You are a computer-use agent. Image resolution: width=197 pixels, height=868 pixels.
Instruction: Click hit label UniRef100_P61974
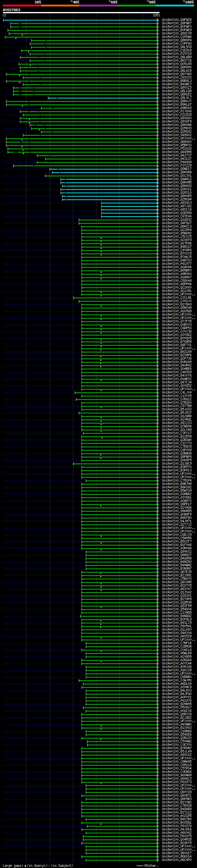[177, 826]
